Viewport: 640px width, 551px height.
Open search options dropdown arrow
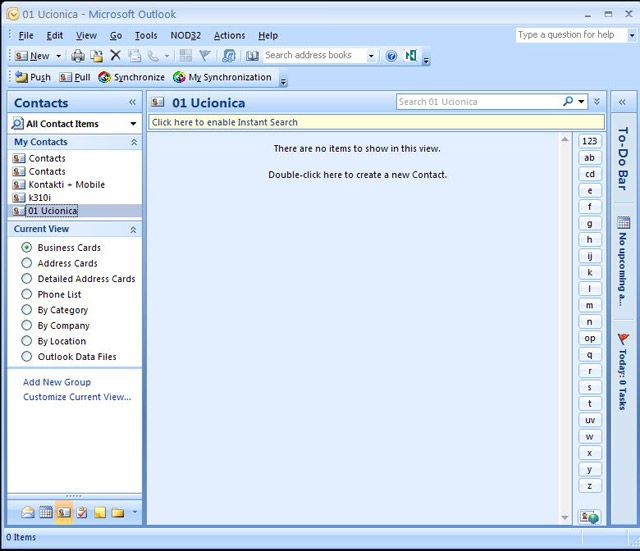[581, 101]
